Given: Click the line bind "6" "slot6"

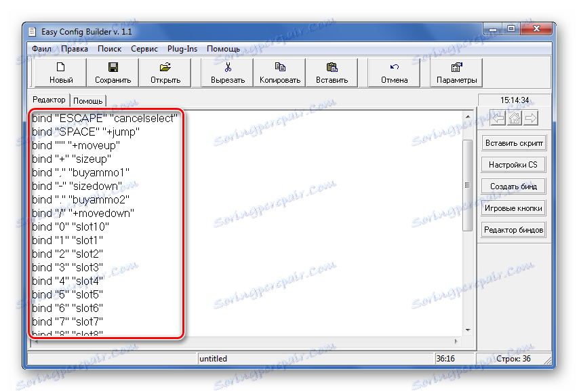Looking at the screenshot, I should click(67, 308).
